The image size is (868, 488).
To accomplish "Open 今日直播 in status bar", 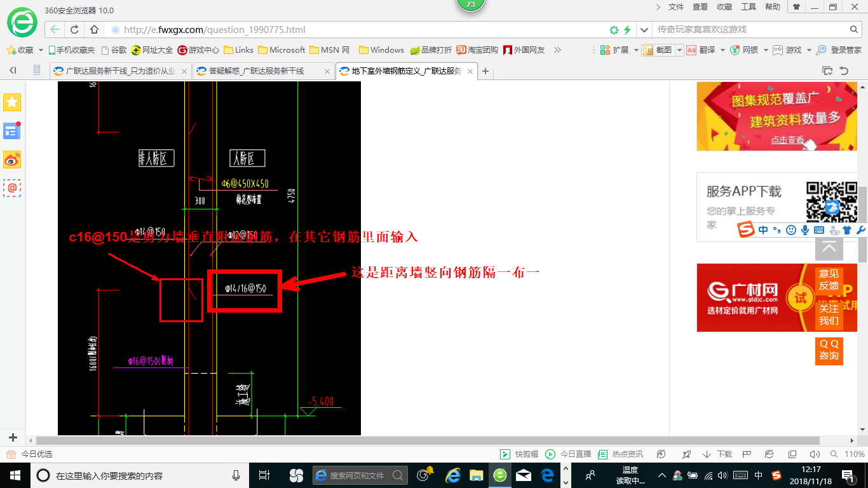I will click(568, 454).
